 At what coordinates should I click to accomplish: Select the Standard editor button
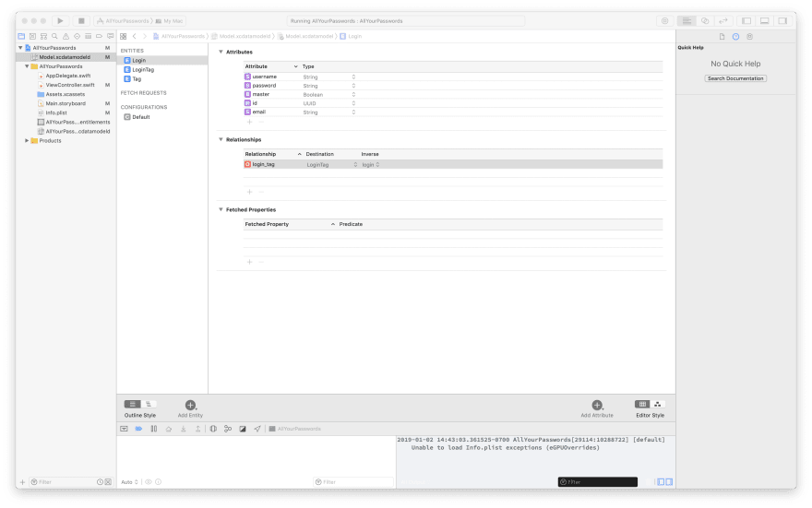[687, 20]
